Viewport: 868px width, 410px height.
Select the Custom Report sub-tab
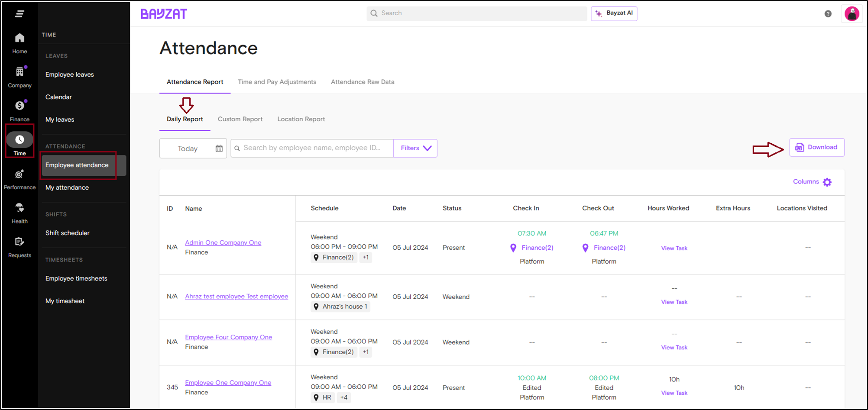240,119
